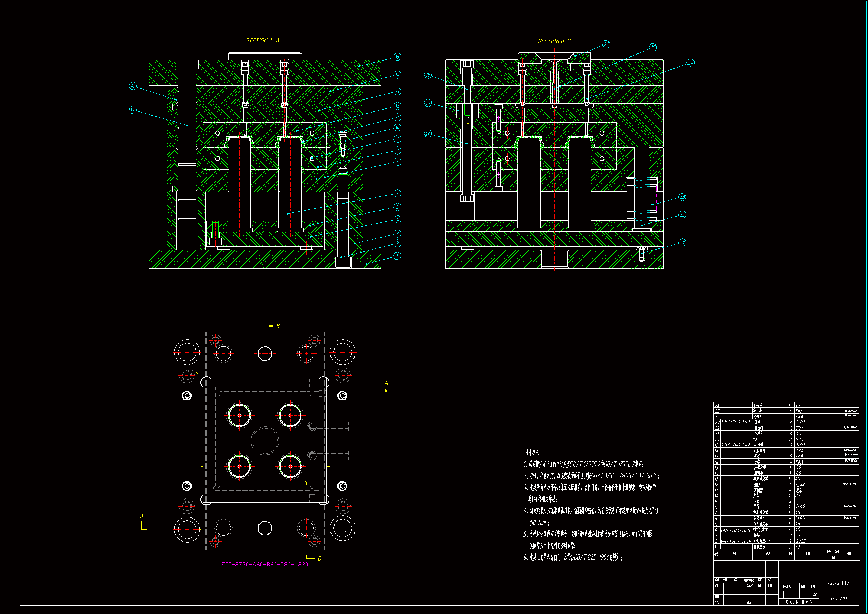Click the SECTION B-B title text

(554, 41)
